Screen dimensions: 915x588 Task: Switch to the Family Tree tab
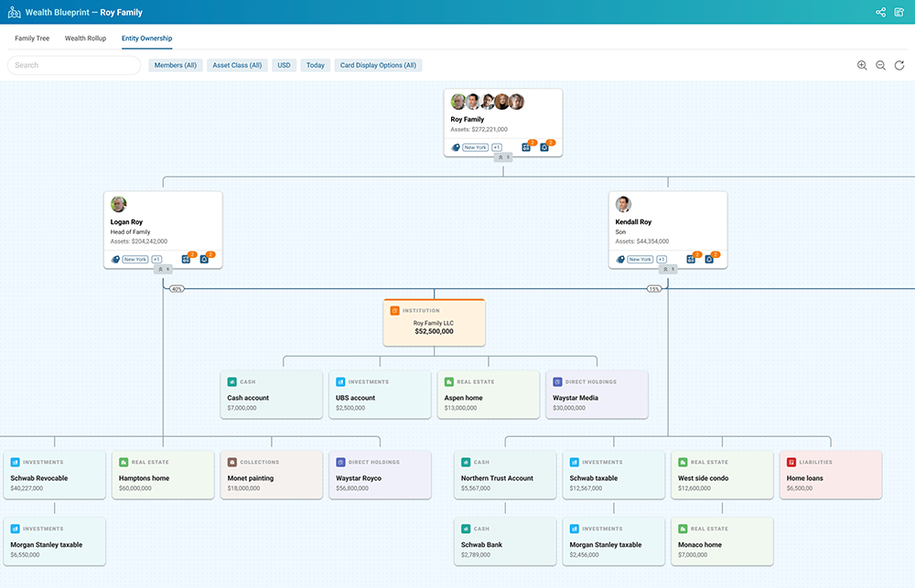point(32,38)
